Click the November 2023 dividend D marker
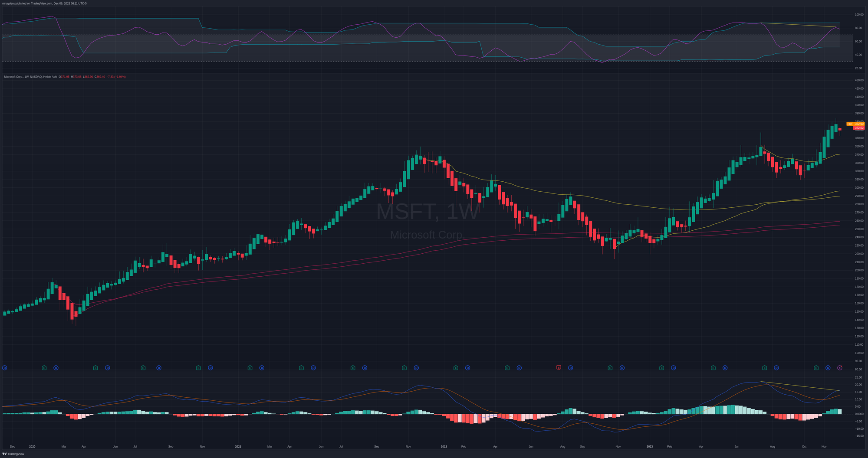Image resolution: width=868 pixels, height=458 pixels. pyautogui.click(x=828, y=368)
